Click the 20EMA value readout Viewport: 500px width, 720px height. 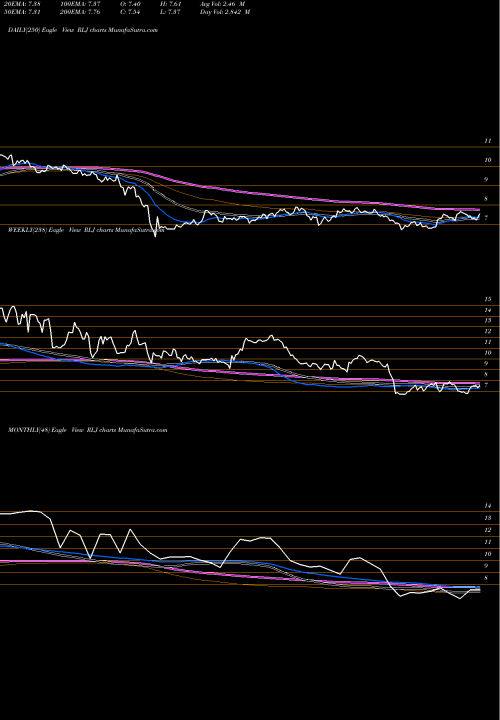21,4
